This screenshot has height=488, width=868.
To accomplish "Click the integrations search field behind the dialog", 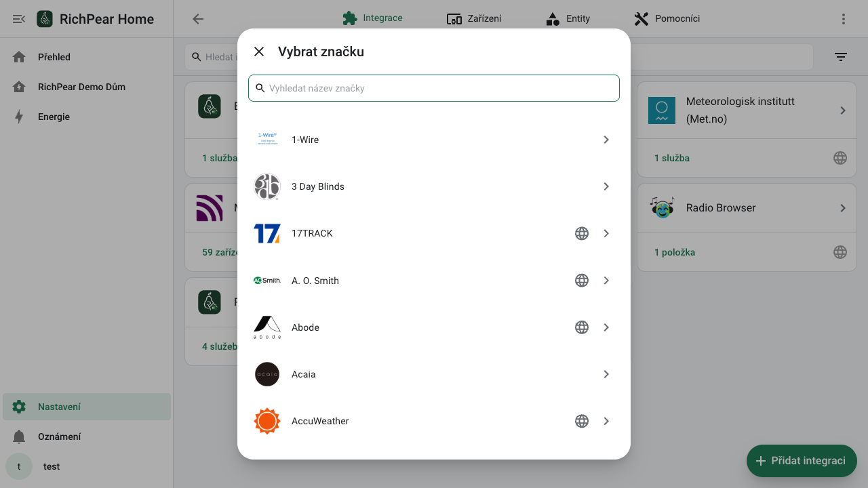I will [499, 57].
